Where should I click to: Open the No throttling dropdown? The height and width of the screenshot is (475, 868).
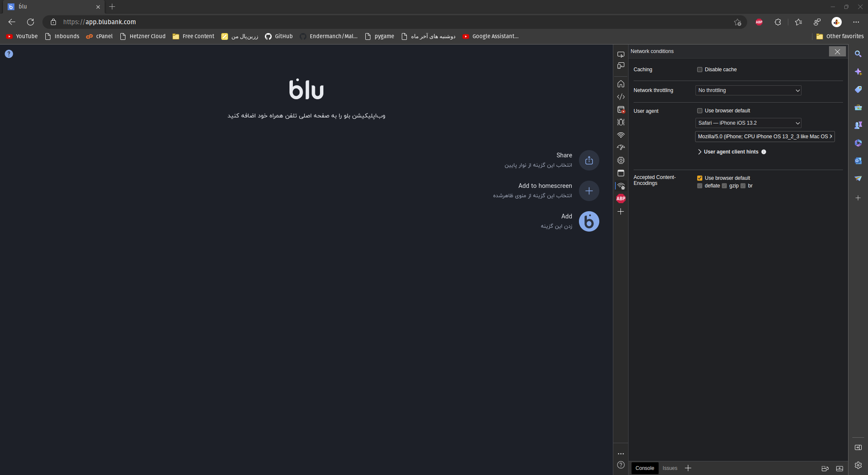[x=748, y=90]
